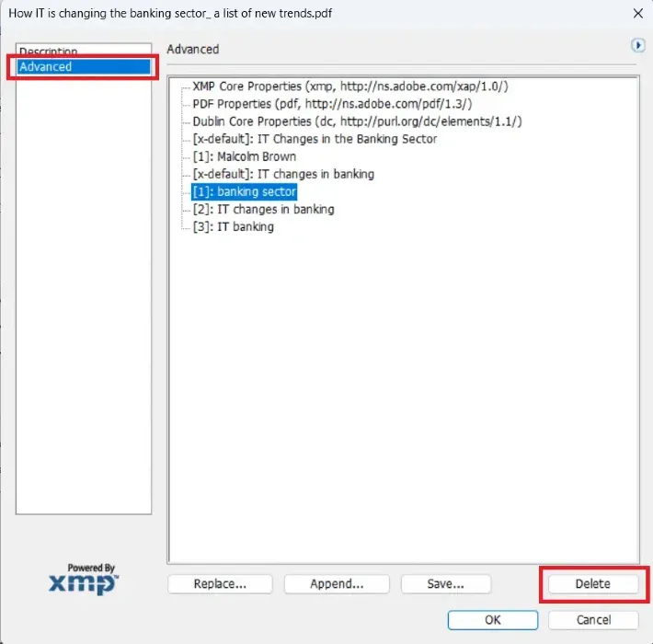Click the Replace... button
Viewport: 653px width, 644px height.
pos(220,583)
